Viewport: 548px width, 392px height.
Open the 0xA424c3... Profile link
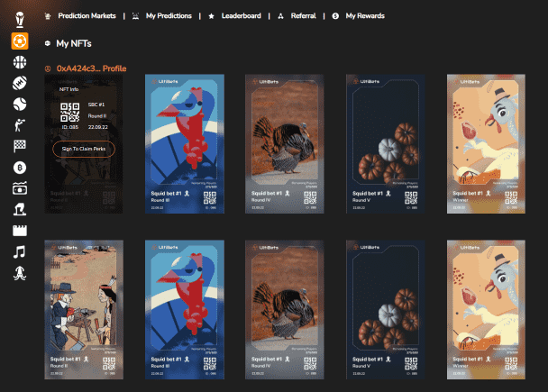(x=92, y=68)
